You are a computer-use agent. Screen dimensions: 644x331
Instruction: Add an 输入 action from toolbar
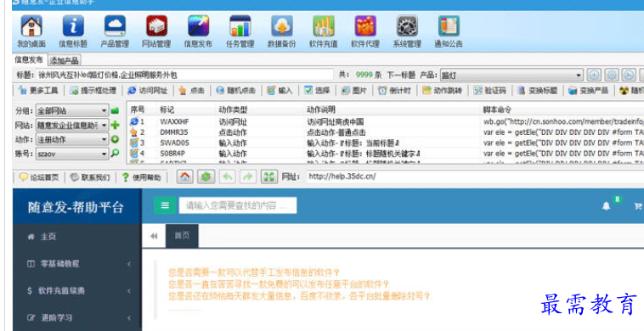click(x=280, y=90)
